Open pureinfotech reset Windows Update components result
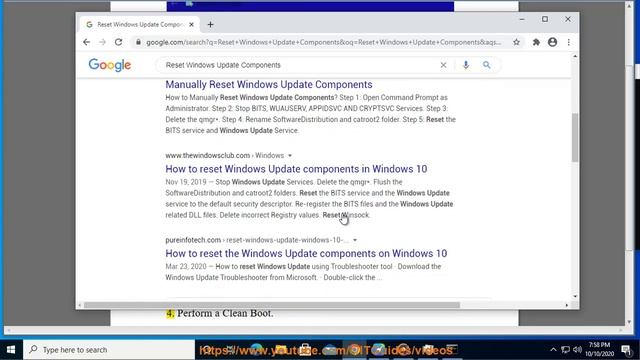Screen dimensions: 640x360 pyautogui.click(x=306, y=253)
